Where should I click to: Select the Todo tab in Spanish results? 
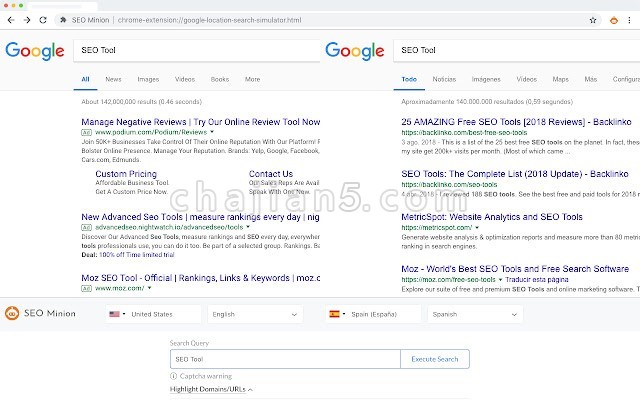point(409,79)
